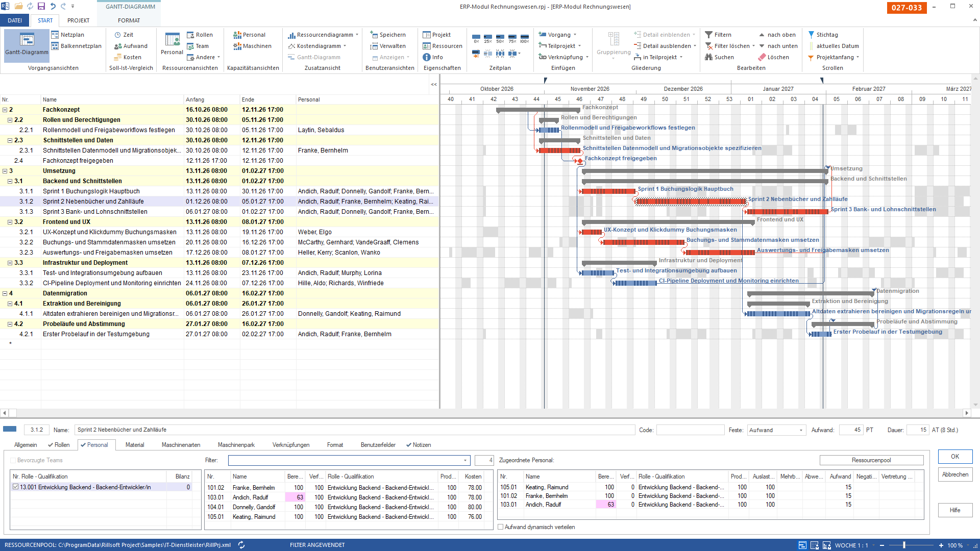
Task: Adjust the zoom slider handle
Action: click(x=904, y=545)
